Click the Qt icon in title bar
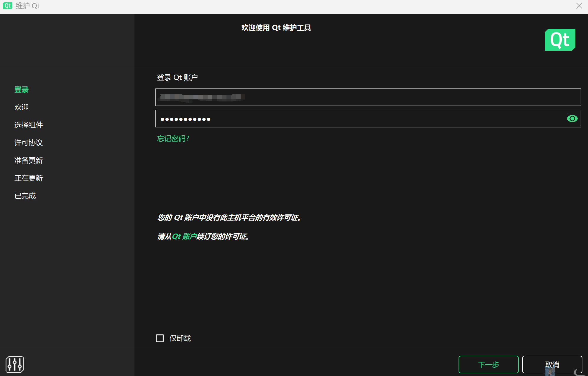 (x=7, y=6)
